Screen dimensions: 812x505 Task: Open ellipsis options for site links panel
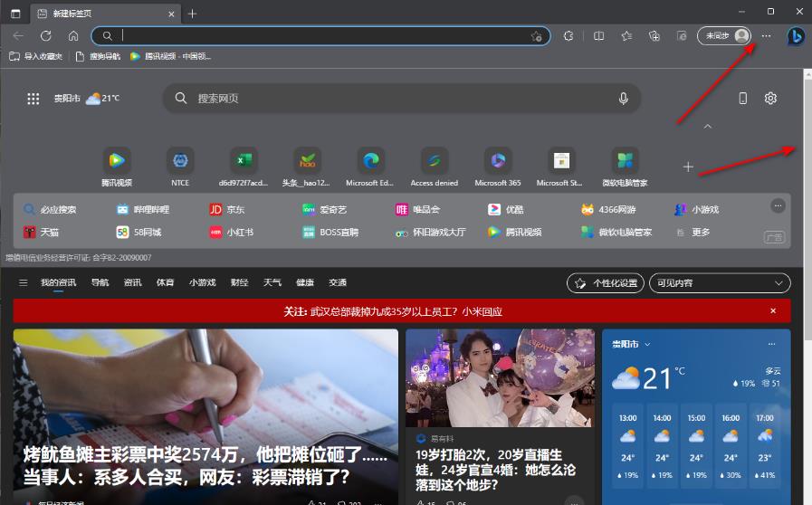[778, 205]
